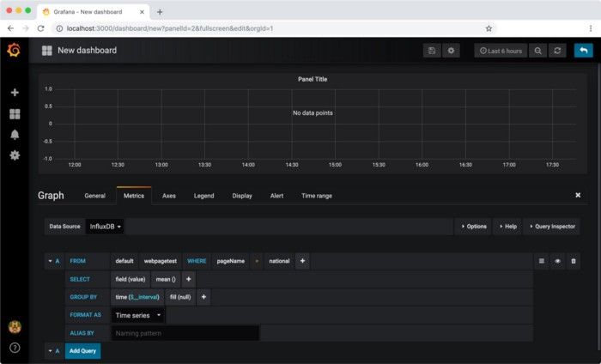The image size is (601, 364).
Task: Open the Time series format dropdown
Action: 138,315
